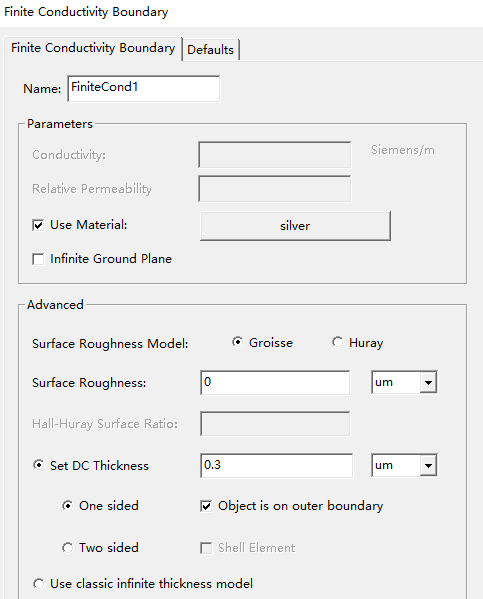Click the DC Thickness value field
483x599 pixels.
(276, 465)
